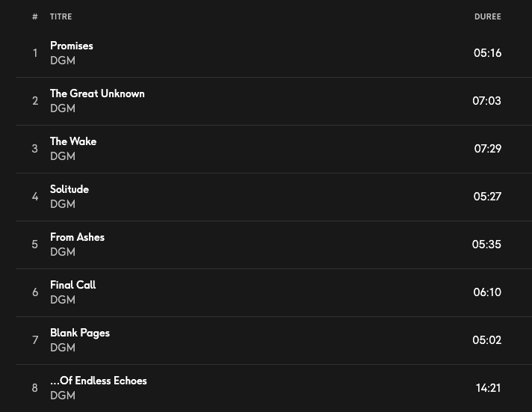Click the TITRE column header
The width and height of the screenshot is (532, 412).
(x=61, y=16)
